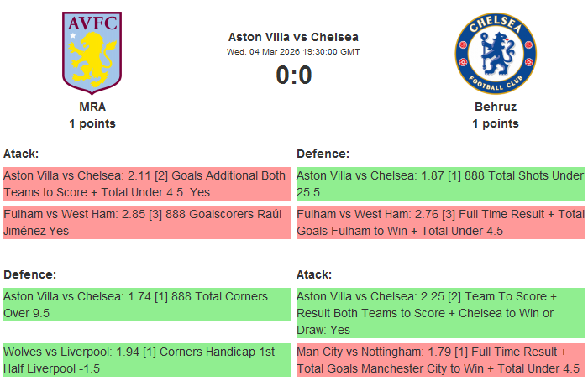Click the Chelsea Football Club crest
Viewport: 588px width, 386px height.
(x=495, y=53)
